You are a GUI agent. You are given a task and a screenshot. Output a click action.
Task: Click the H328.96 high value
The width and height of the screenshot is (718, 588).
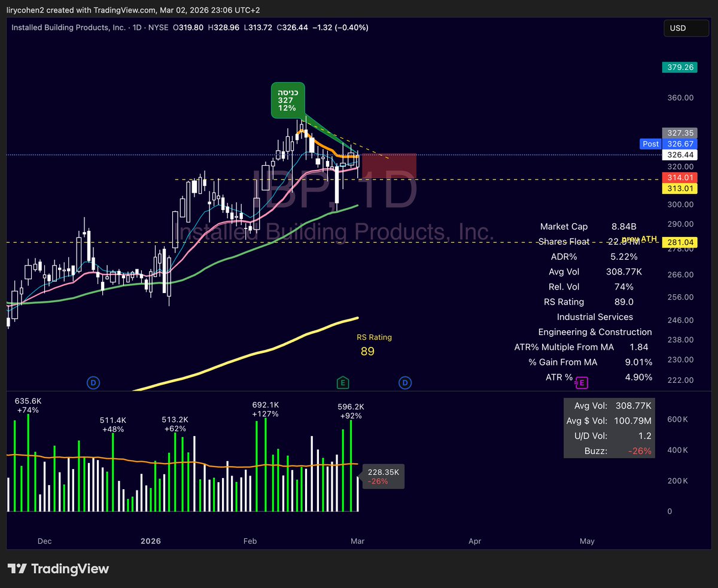point(223,28)
